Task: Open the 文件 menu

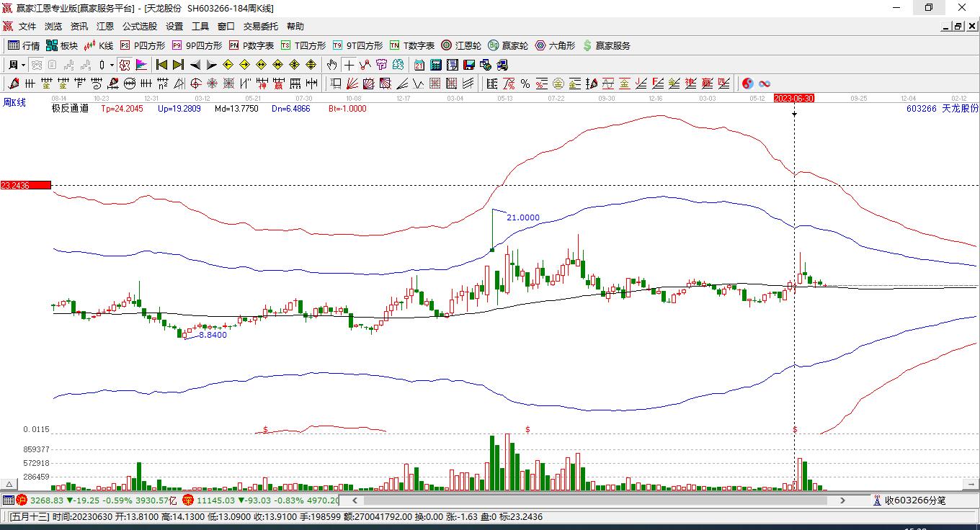Action: coord(27,27)
